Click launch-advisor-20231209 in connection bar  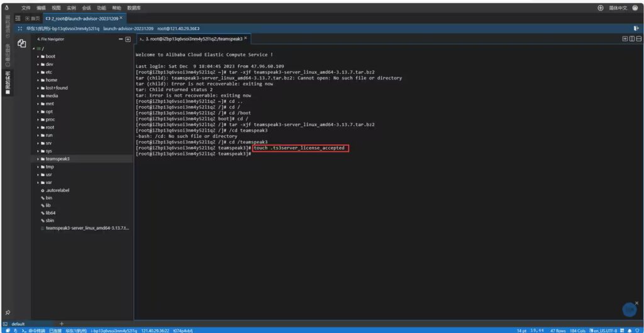pyautogui.click(x=128, y=29)
